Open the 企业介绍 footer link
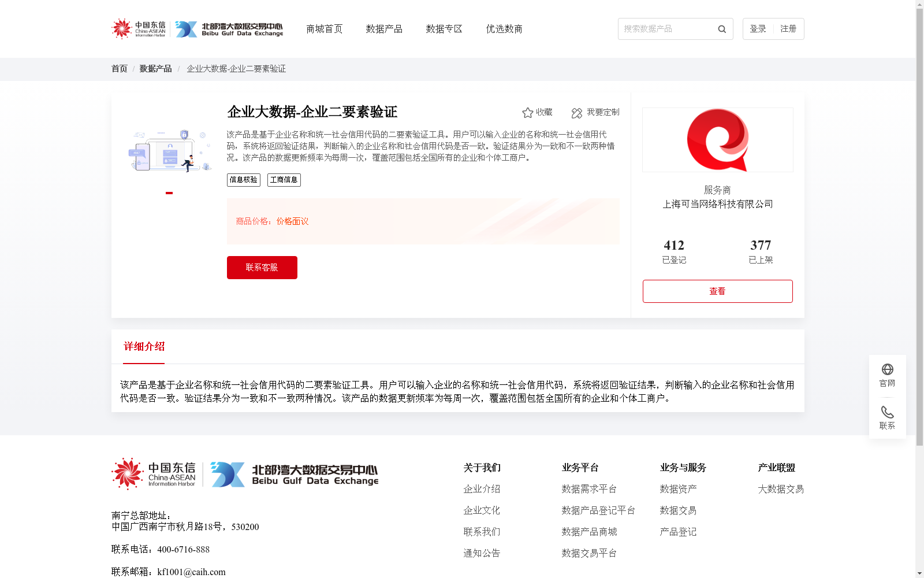 click(482, 489)
